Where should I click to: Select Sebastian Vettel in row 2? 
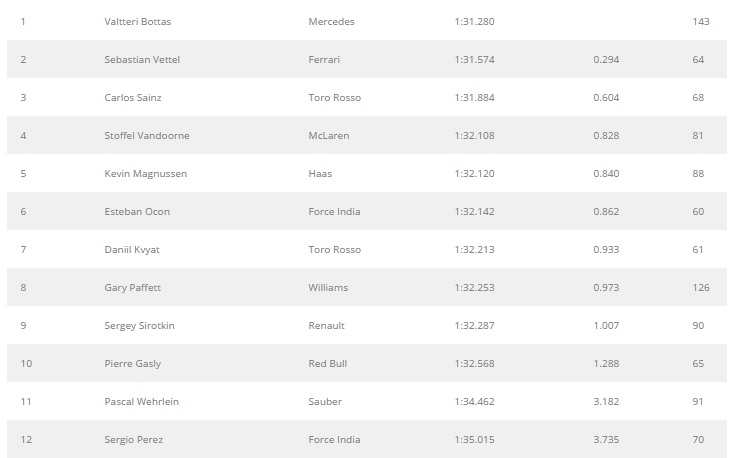(142, 59)
